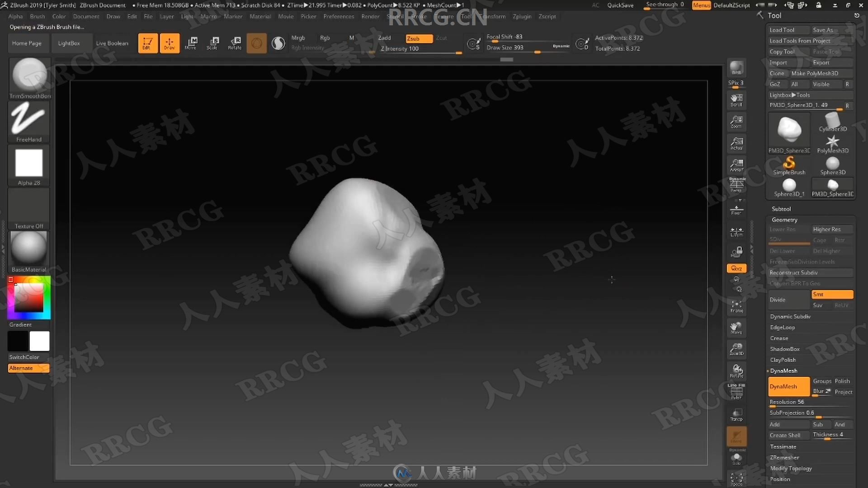868x488 pixels.
Task: Toggle the Rgb-only mode
Action: (325, 38)
